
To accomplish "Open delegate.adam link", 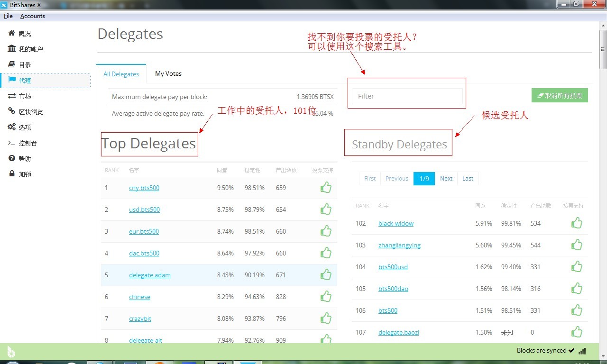I will [150, 275].
